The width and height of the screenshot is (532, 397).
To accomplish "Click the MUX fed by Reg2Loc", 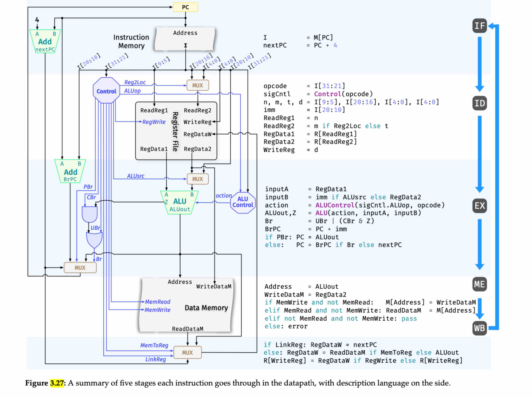I will pos(197,85).
